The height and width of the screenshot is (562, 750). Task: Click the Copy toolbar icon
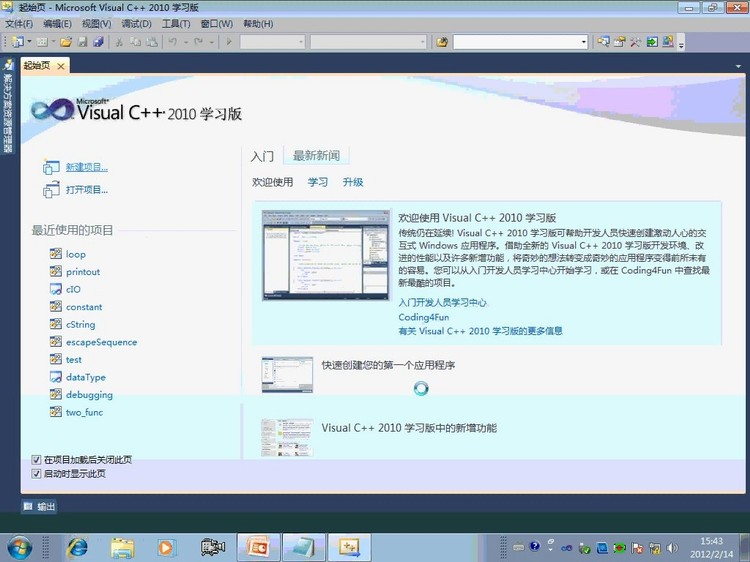pyautogui.click(x=135, y=42)
